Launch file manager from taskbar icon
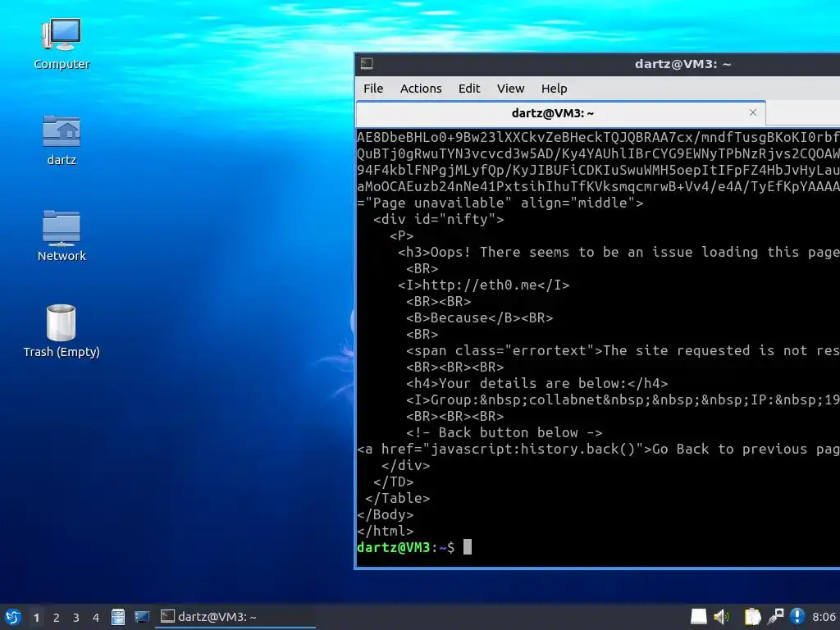This screenshot has height=630, width=840. [x=118, y=617]
